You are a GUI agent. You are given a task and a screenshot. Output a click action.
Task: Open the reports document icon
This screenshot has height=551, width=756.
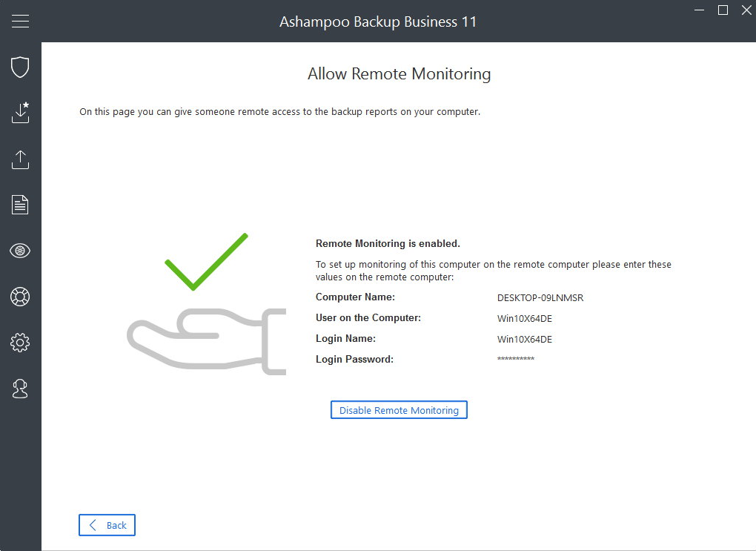[x=20, y=205]
